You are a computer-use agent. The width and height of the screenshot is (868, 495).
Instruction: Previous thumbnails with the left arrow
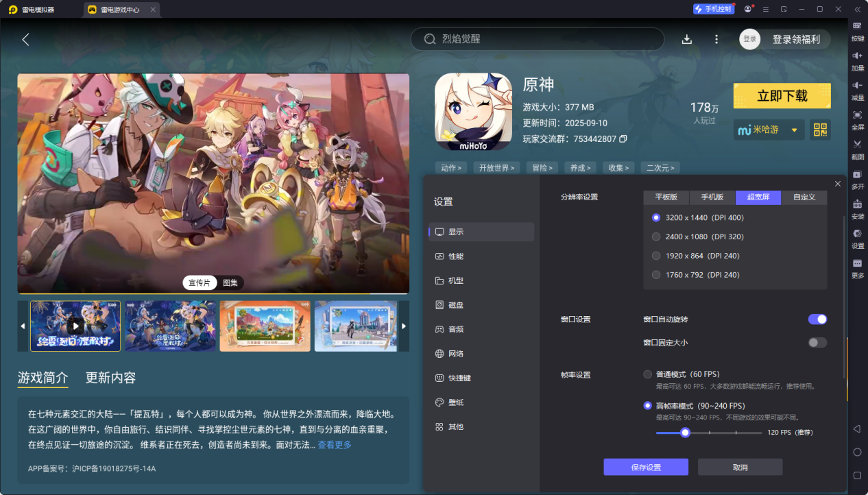tap(23, 326)
